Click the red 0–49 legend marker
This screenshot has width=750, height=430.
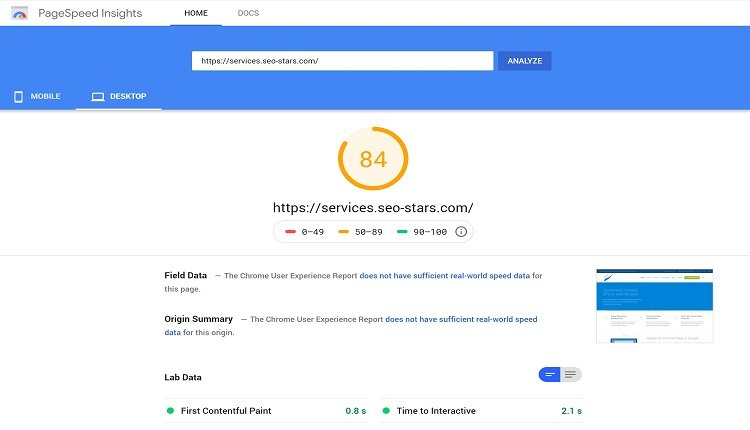[290, 231]
